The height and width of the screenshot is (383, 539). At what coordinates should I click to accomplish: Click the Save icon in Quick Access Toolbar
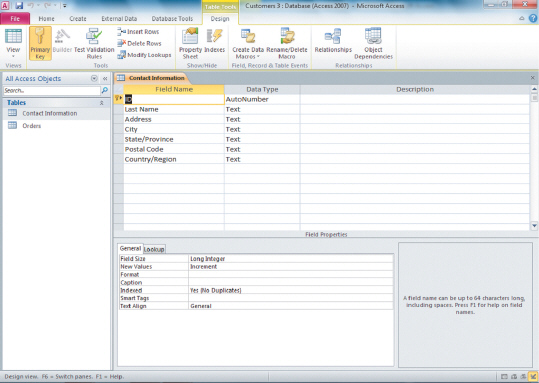[x=19, y=6]
